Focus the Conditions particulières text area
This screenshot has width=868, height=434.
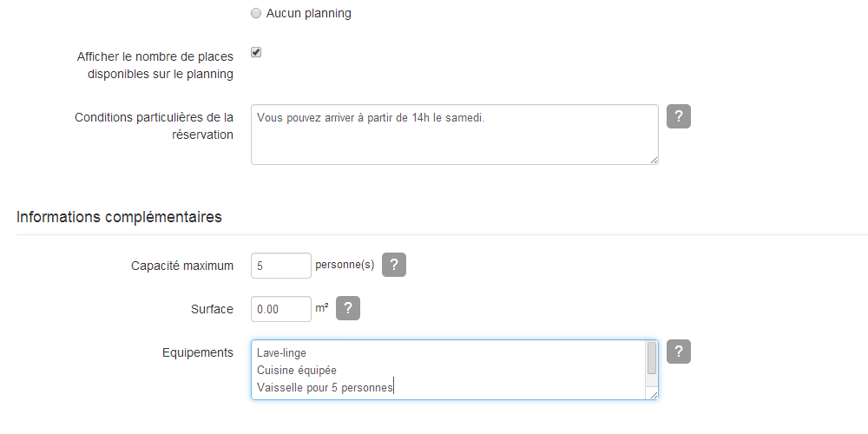point(455,135)
